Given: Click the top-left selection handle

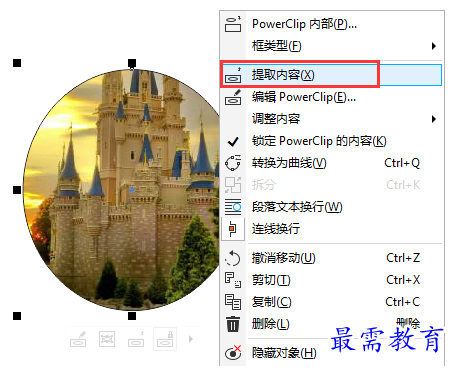Looking at the screenshot, I should [17, 63].
